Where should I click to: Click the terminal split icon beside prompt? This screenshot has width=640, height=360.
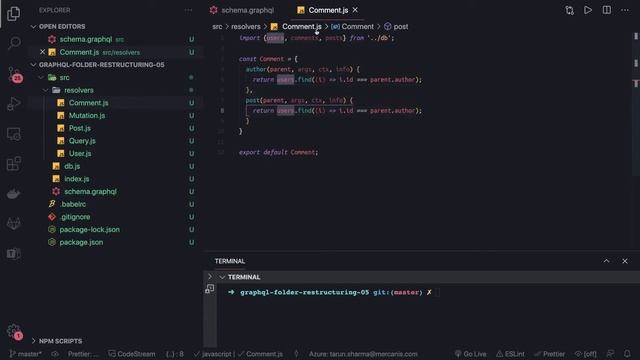(210, 289)
